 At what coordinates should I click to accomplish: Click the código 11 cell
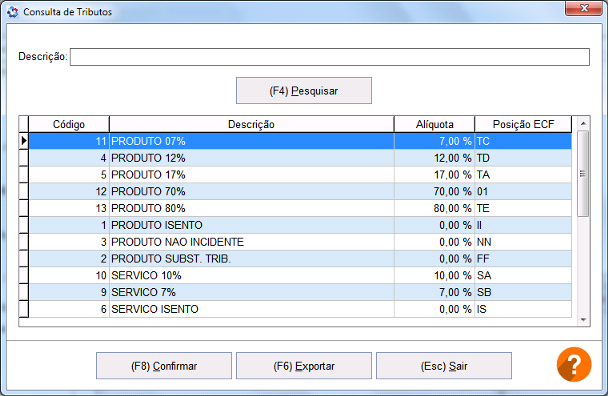click(x=69, y=141)
